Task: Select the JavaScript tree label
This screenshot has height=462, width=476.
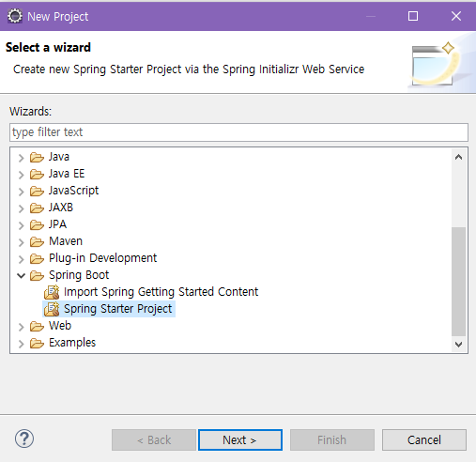Action: point(73,191)
